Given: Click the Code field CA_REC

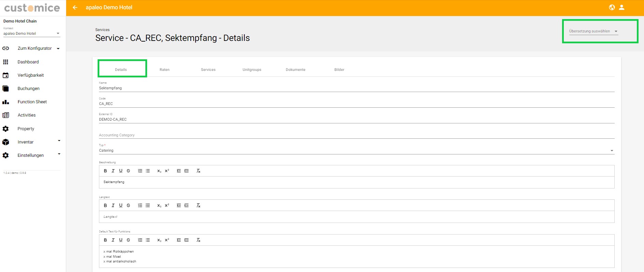Looking at the screenshot, I should (x=357, y=104).
